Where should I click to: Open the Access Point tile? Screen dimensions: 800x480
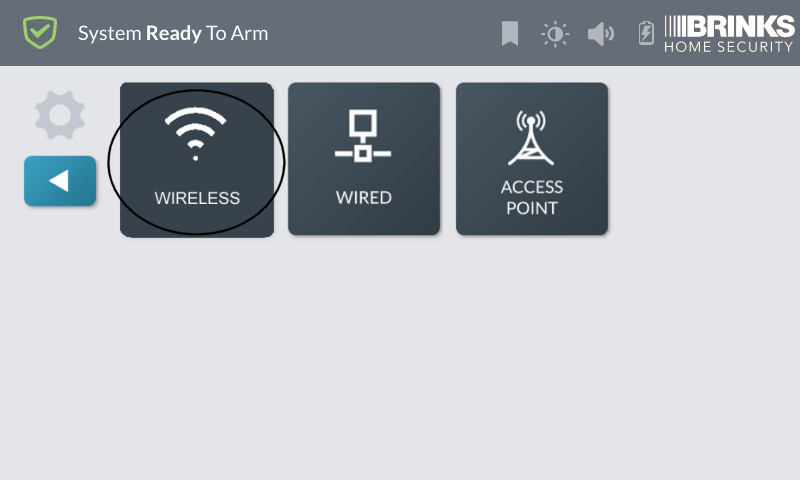click(532, 159)
